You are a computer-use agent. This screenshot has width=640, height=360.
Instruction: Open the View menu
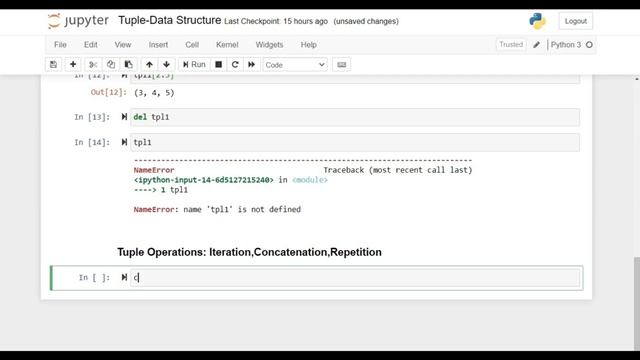tap(123, 45)
